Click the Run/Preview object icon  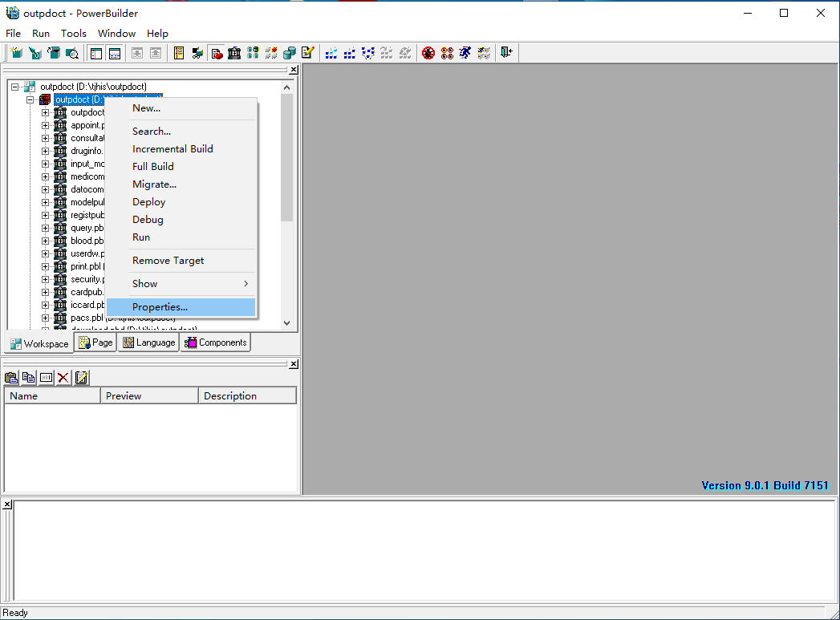click(x=71, y=52)
